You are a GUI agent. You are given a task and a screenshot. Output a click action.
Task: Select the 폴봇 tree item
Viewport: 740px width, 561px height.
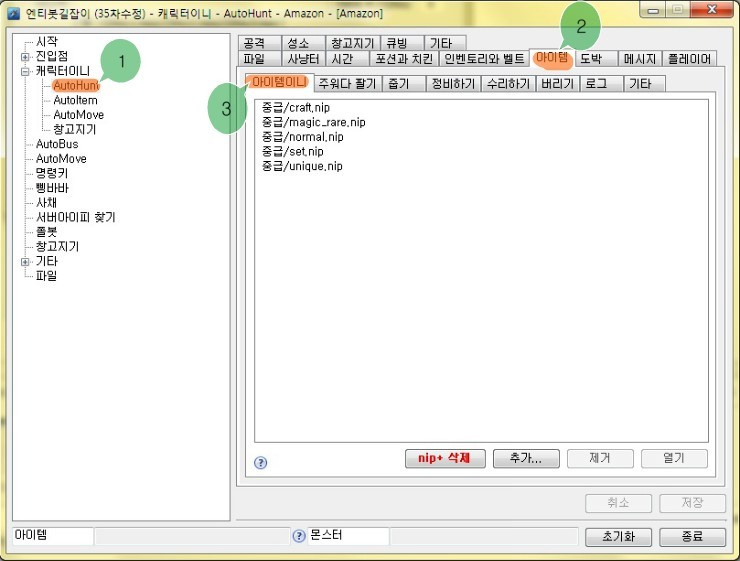coord(46,232)
